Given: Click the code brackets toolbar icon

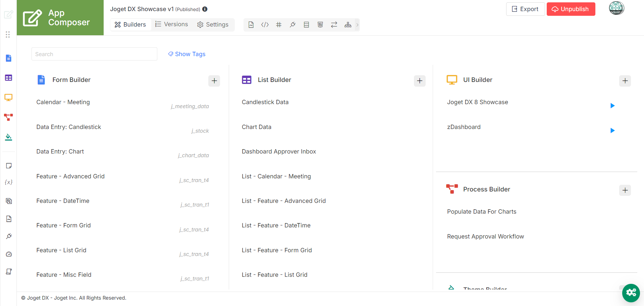Looking at the screenshot, I should (x=265, y=25).
